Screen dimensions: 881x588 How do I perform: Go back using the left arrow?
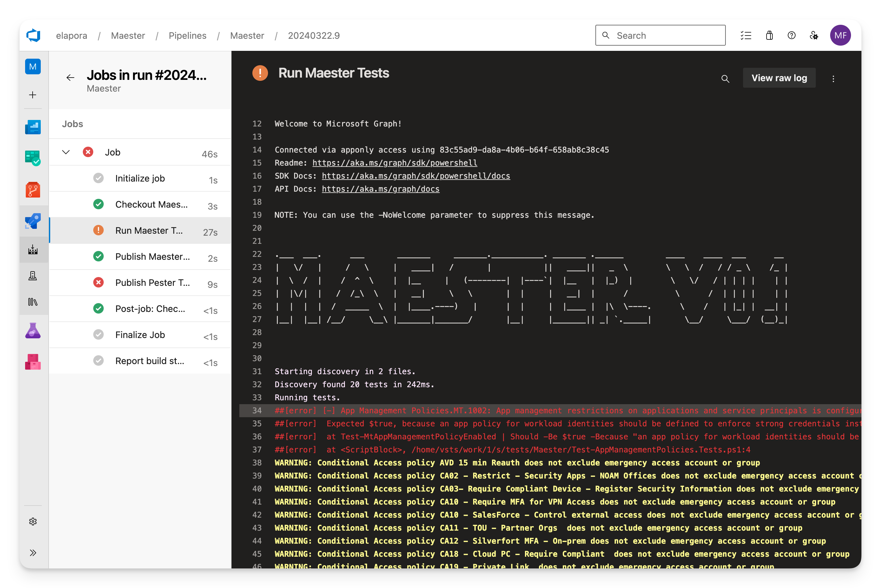(x=70, y=78)
